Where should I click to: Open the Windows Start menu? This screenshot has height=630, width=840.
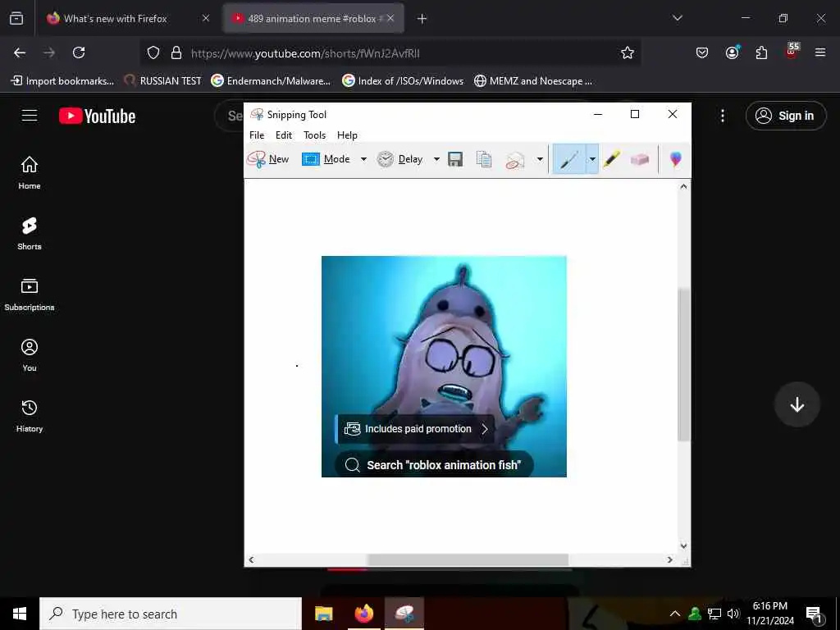click(20, 614)
